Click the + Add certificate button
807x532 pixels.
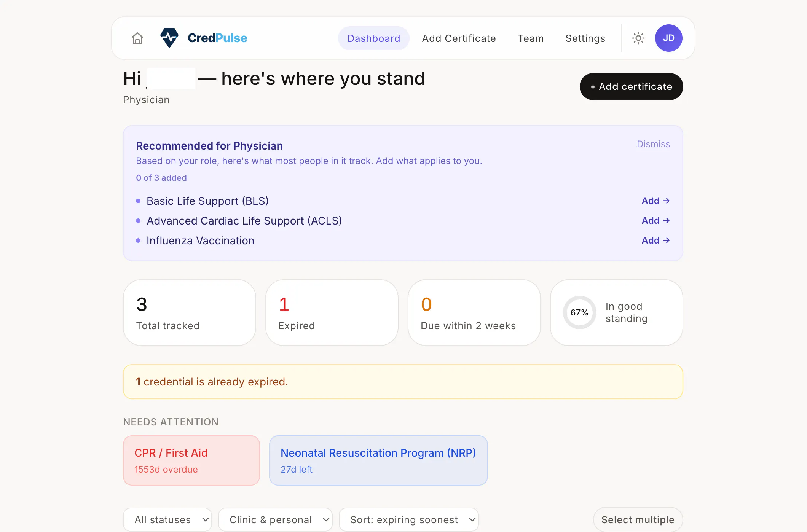pyautogui.click(x=631, y=86)
